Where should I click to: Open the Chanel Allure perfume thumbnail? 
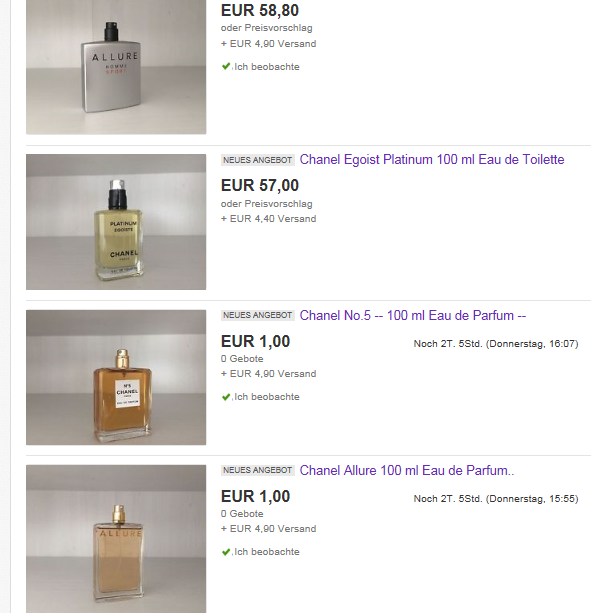point(116,539)
